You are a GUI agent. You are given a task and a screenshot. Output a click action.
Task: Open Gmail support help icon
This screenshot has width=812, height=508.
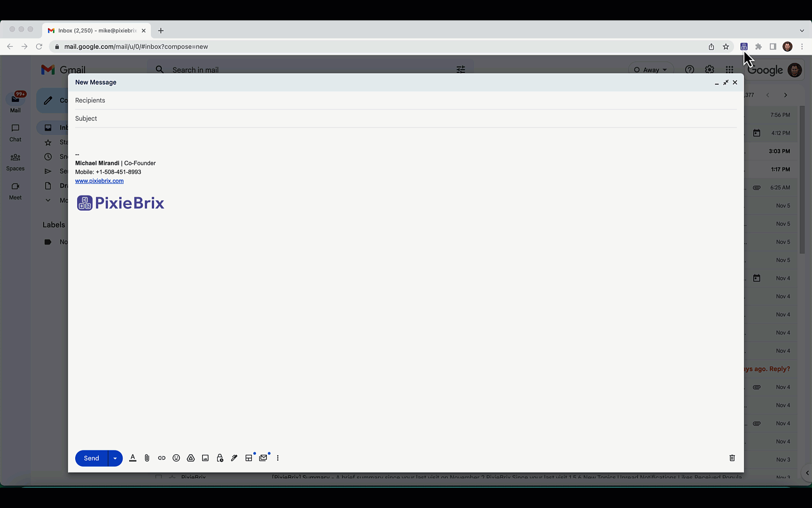pyautogui.click(x=689, y=70)
